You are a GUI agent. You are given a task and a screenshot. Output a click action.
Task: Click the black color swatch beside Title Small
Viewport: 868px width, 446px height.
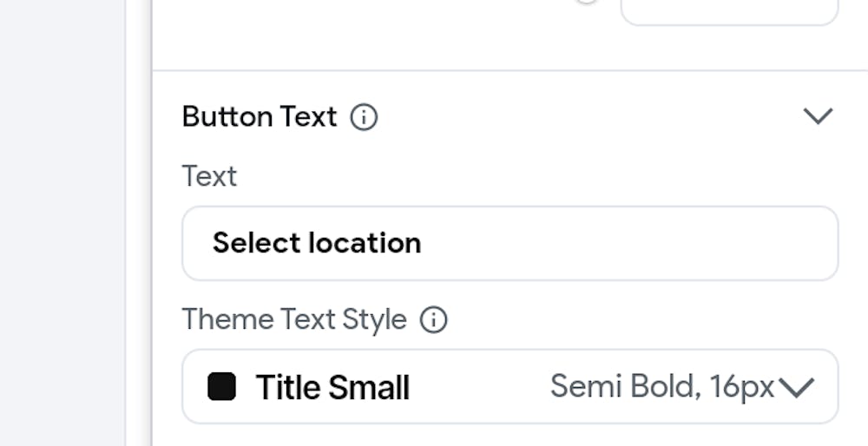(222, 386)
